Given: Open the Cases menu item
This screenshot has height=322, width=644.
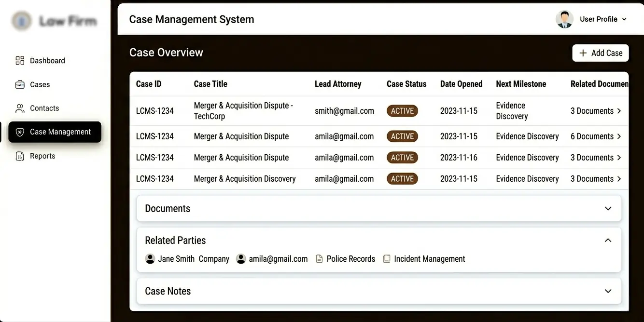Looking at the screenshot, I should click(x=40, y=84).
